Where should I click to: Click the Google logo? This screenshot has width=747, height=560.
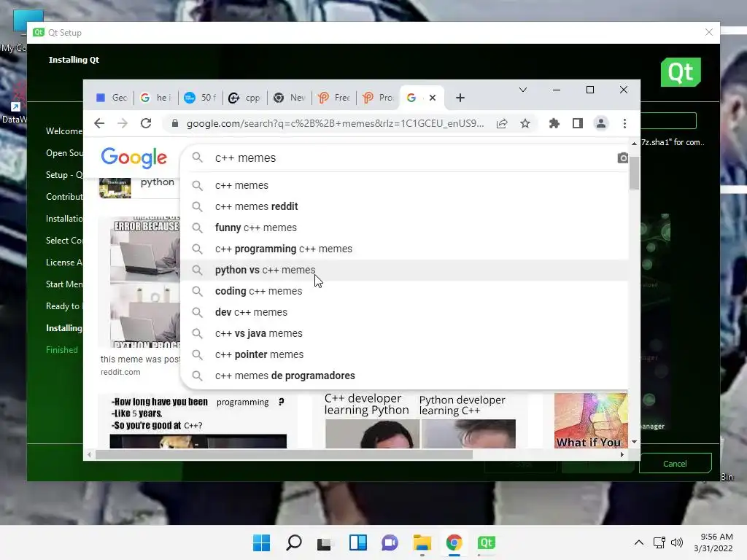[134, 157]
